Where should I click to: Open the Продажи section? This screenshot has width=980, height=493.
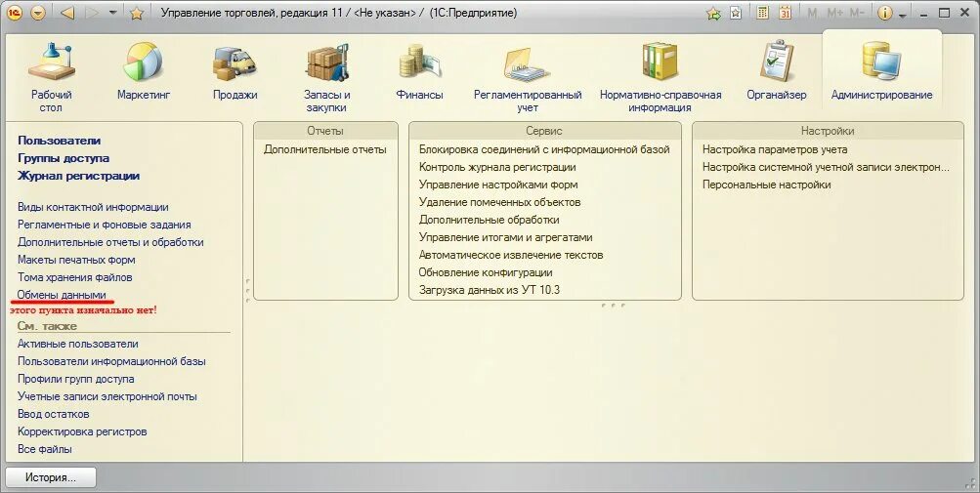click(x=235, y=70)
